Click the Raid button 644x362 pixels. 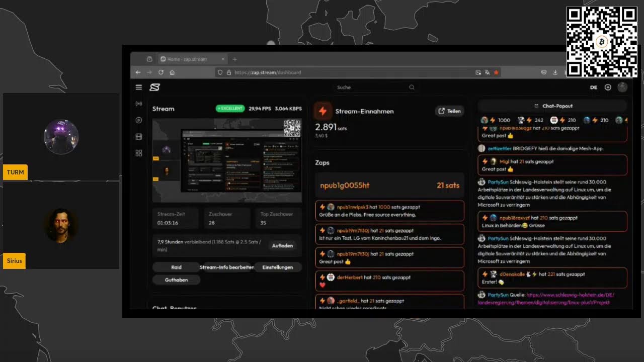[x=176, y=267]
